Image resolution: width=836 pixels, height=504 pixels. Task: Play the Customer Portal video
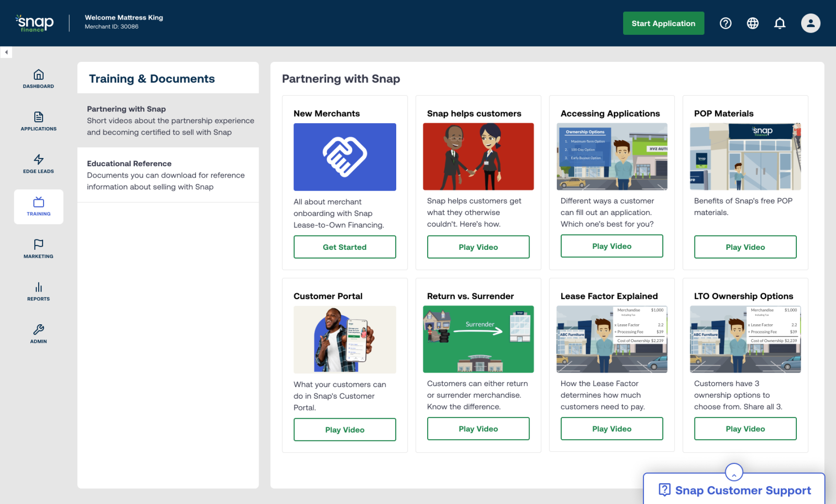pos(344,430)
